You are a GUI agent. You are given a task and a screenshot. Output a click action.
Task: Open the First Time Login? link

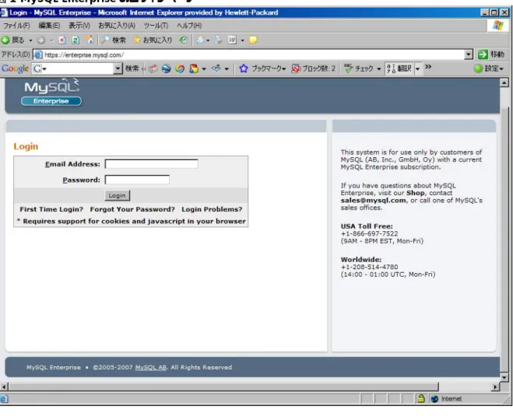(x=51, y=209)
